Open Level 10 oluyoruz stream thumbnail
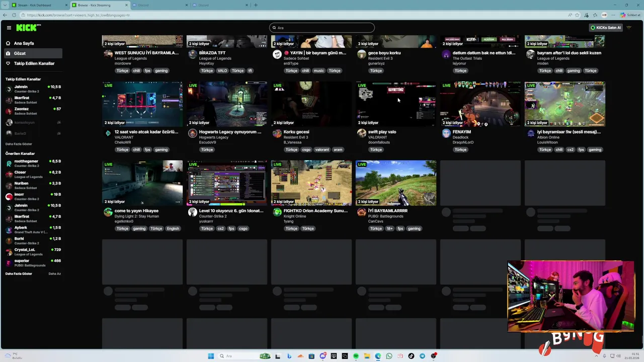Viewport: 644px width, 362px height. click(227, 183)
